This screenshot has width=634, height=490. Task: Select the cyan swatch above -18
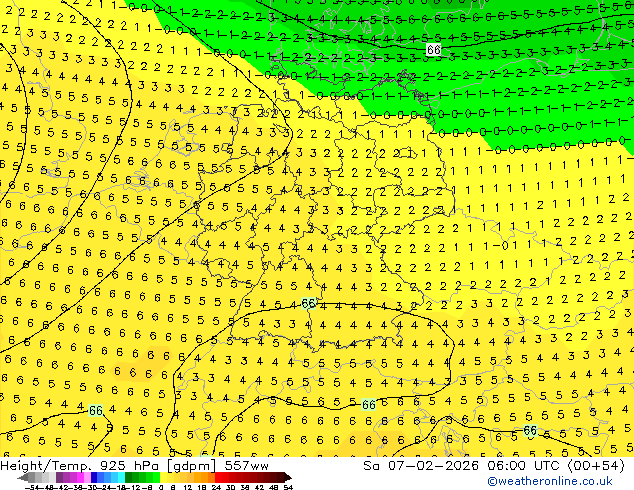coord(121,478)
